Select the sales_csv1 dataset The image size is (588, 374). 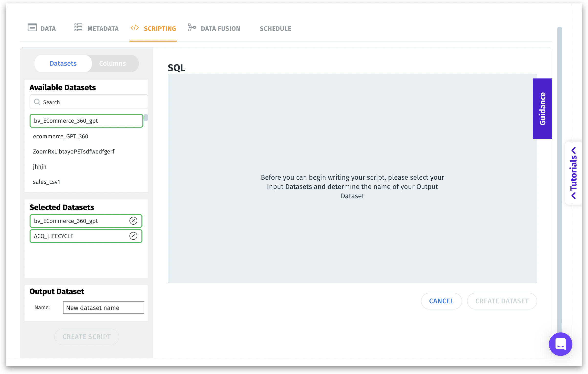pos(46,182)
